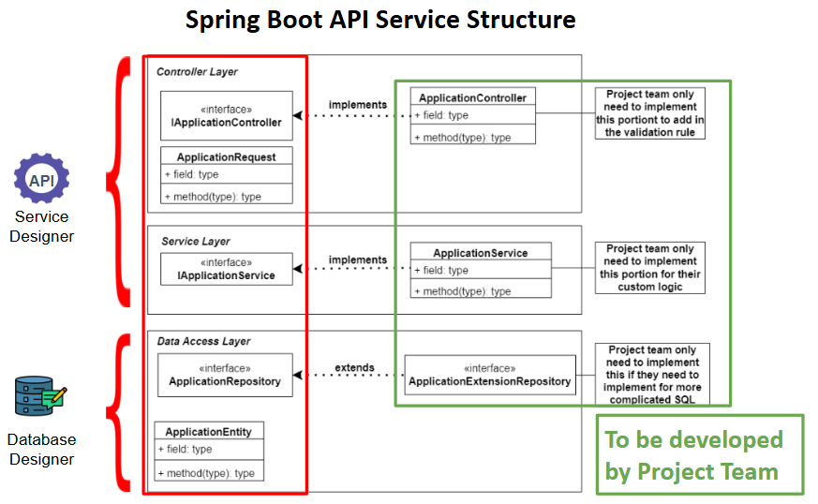This screenshot has height=504, width=818.
Task: Click the ApplicationEntity class name
Action: pos(209,432)
